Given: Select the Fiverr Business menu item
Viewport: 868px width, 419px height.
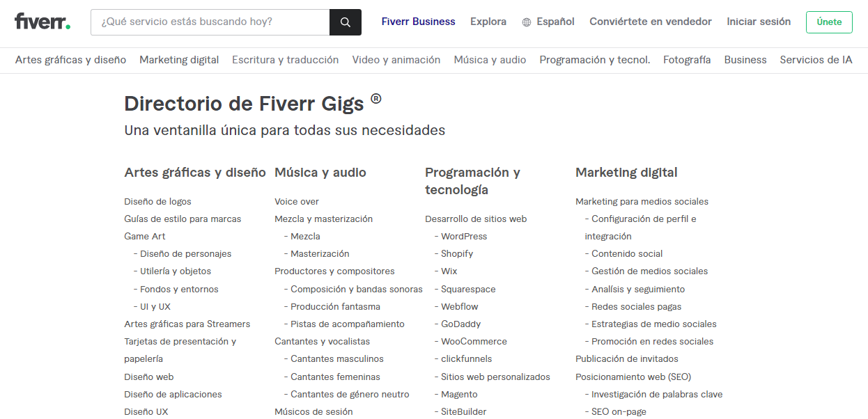Looking at the screenshot, I should (x=418, y=22).
